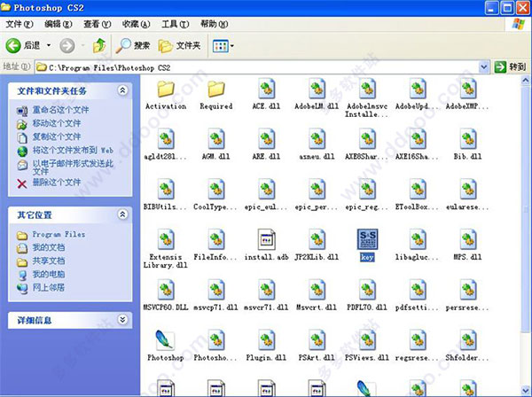Click the 转到 Go button
This screenshot has height=397, width=532.
(x=511, y=67)
